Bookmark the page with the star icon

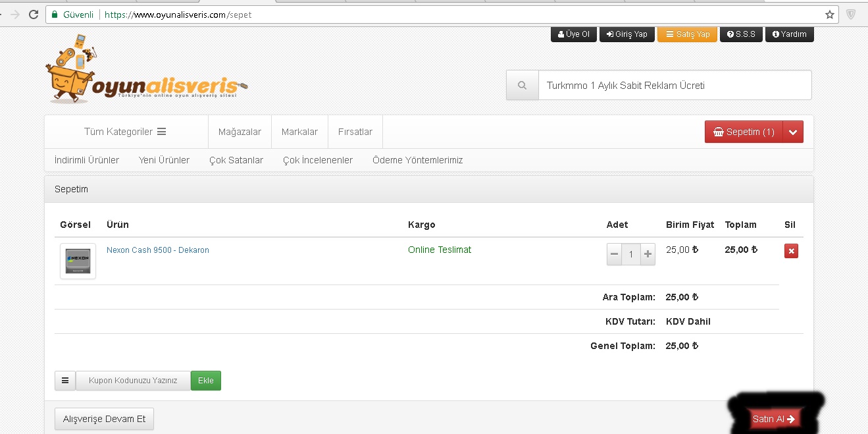(830, 14)
